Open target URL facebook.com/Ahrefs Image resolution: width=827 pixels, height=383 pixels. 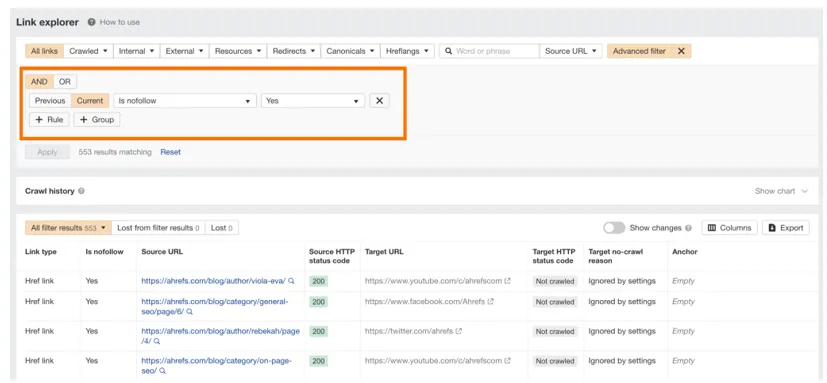(425, 302)
